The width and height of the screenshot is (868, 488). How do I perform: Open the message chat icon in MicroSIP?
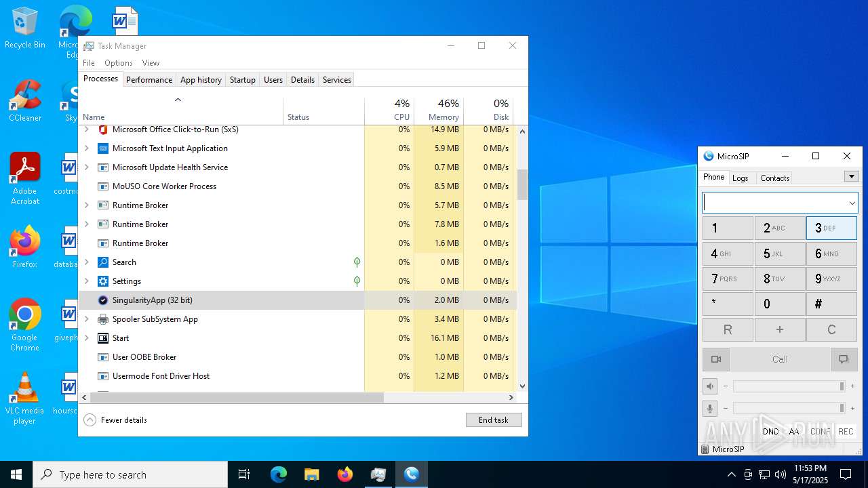point(844,359)
